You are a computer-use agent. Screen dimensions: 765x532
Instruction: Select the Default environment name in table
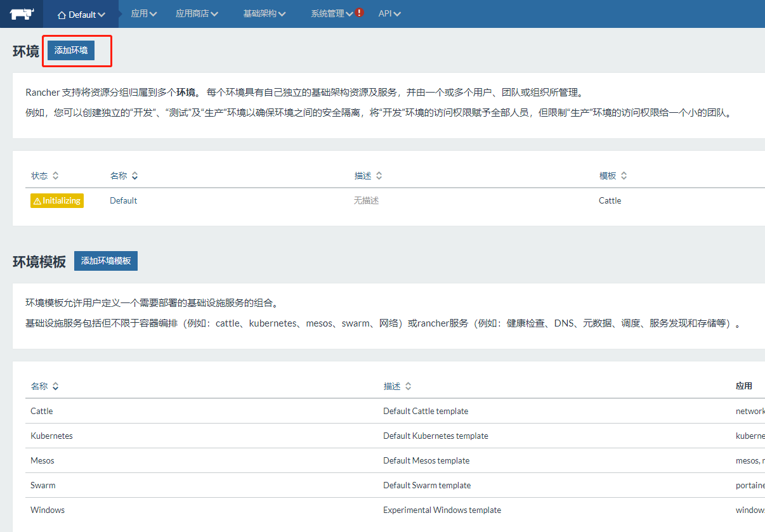123,200
